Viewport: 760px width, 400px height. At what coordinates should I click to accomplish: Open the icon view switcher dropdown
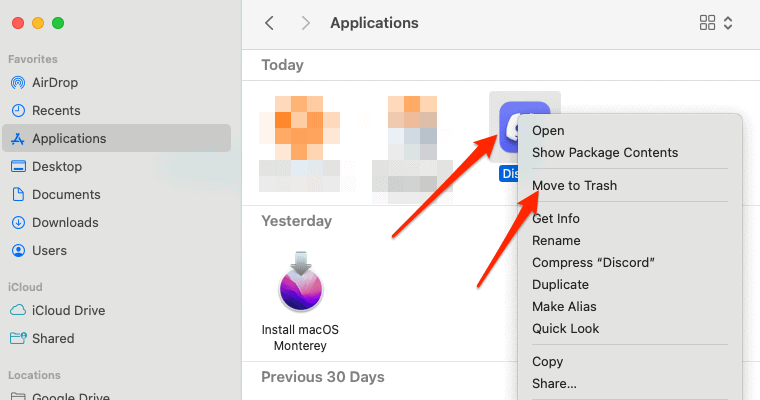click(x=717, y=23)
